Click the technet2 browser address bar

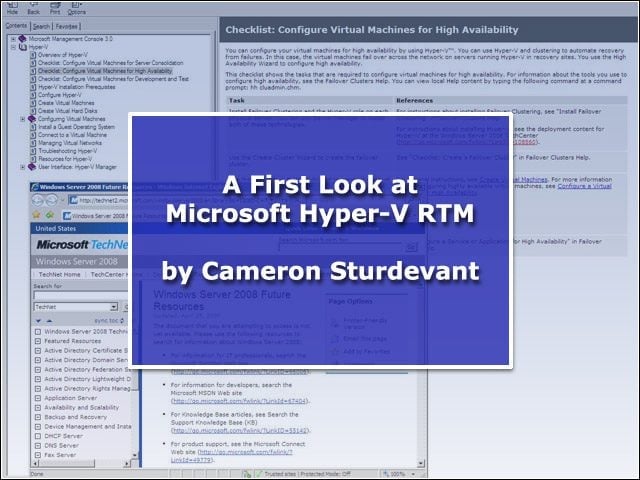(x=98, y=200)
